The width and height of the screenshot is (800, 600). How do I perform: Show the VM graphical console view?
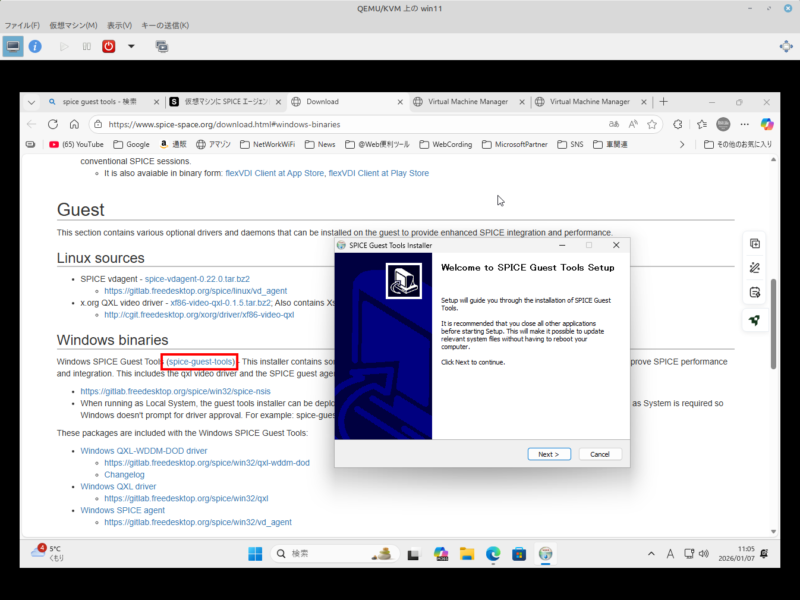point(13,46)
